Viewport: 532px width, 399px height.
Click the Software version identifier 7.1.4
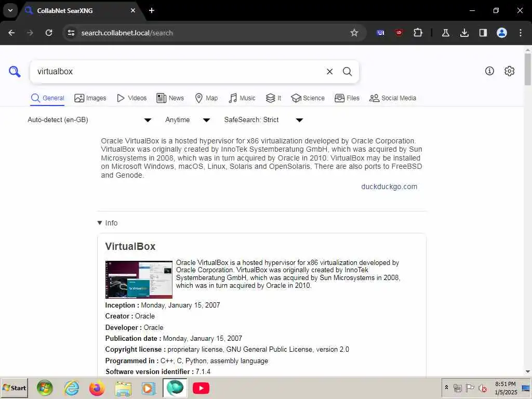[158, 371]
